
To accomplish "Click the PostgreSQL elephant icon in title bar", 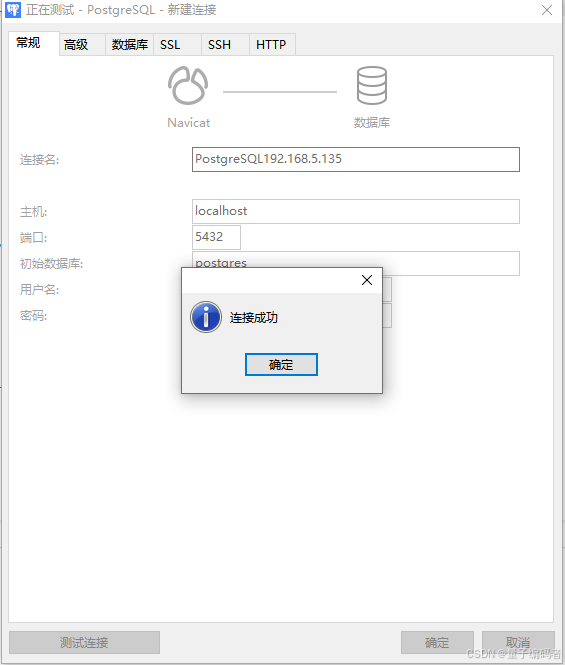I will (x=13, y=9).
